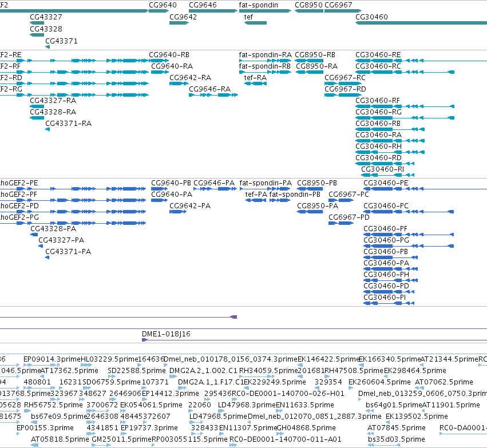Viewport: 487px width, 448px height.
Task: Select the CG9646 gene label
Action: pyautogui.click(x=203, y=5)
